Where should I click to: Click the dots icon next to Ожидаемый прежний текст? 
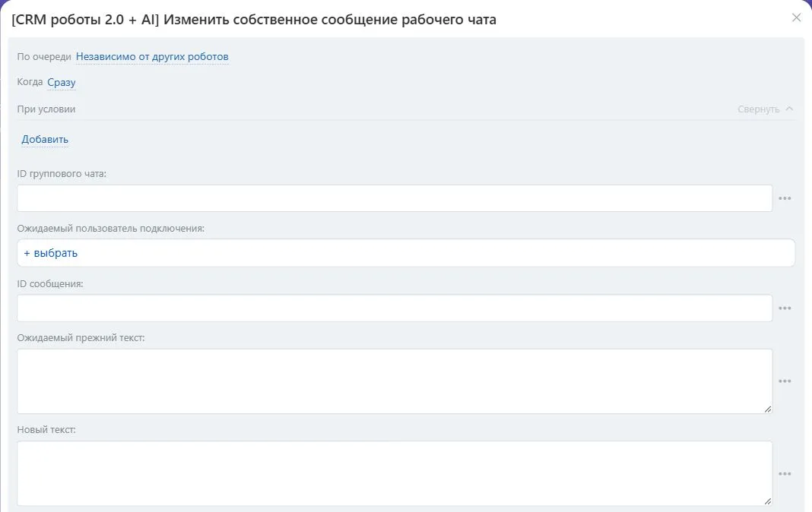(x=785, y=381)
